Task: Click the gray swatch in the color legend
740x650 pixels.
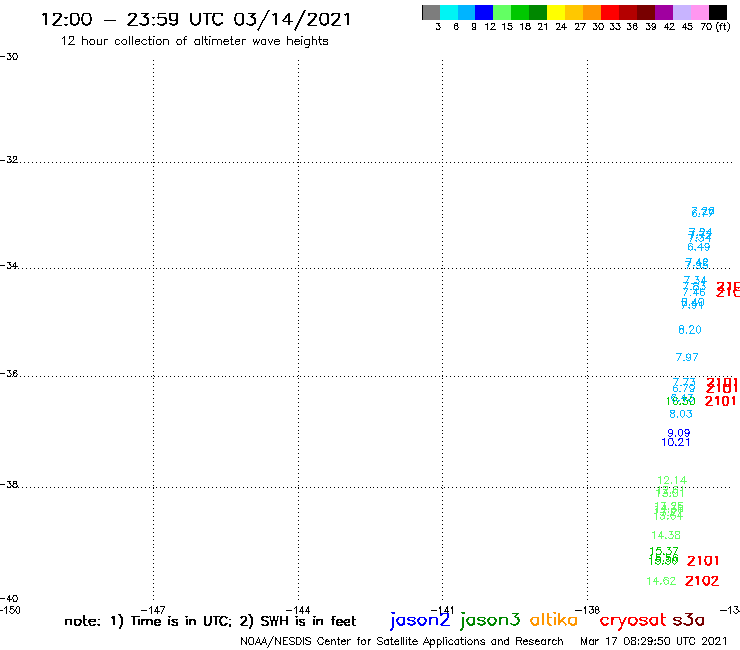Action: [x=431, y=12]
